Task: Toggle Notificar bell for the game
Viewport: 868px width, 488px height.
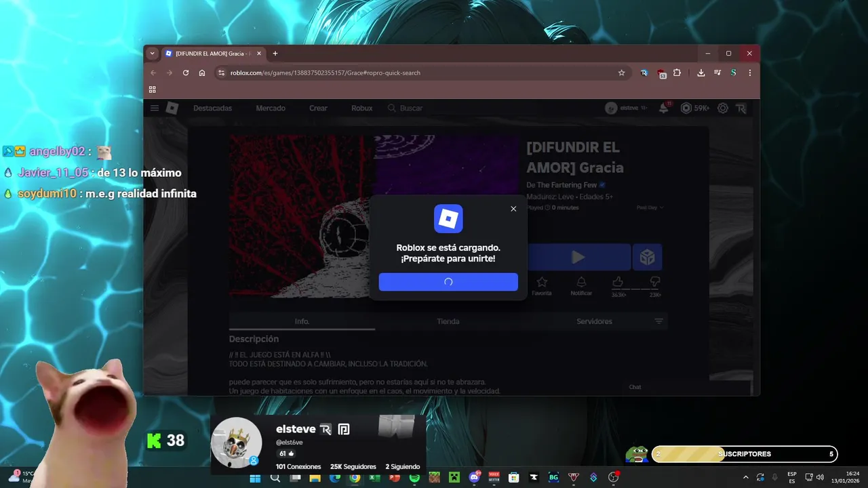Action: tap(581, 286)
